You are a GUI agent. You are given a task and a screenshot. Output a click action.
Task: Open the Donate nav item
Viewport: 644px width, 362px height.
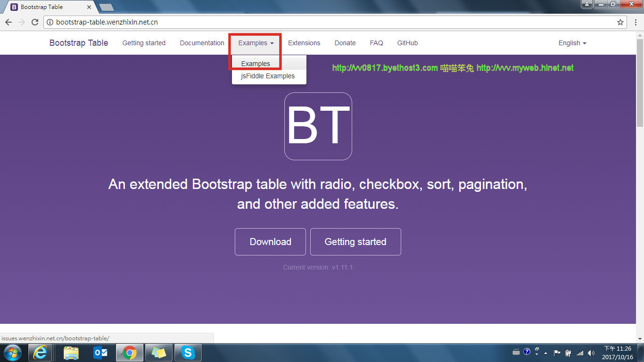tap(345, 43)
